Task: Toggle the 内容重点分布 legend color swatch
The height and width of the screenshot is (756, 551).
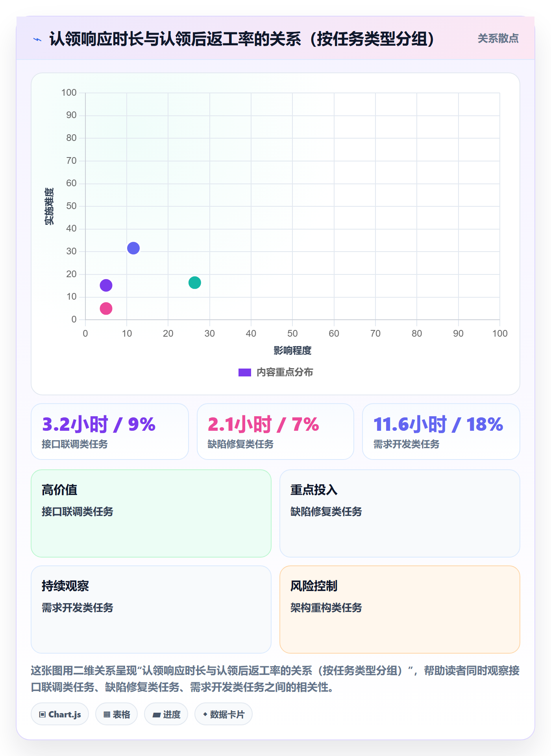Action: coord(244,372)
